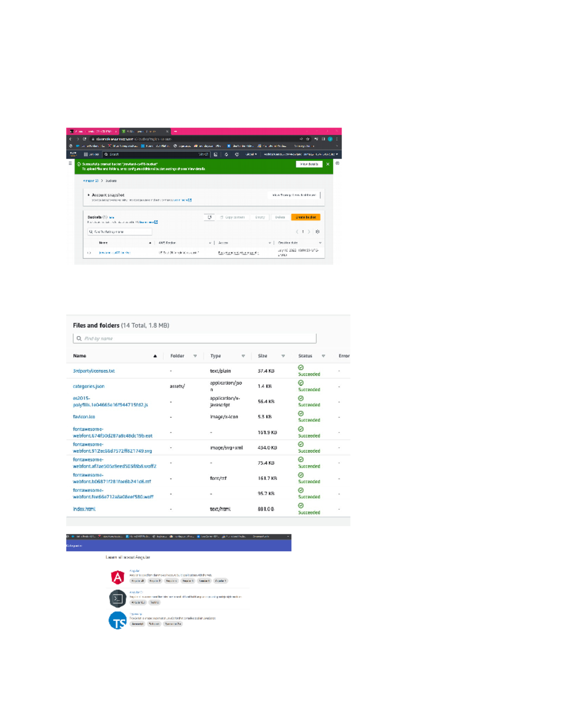
Task: Click the Angular logo icon on the card
Action: [x=116, y=577]
